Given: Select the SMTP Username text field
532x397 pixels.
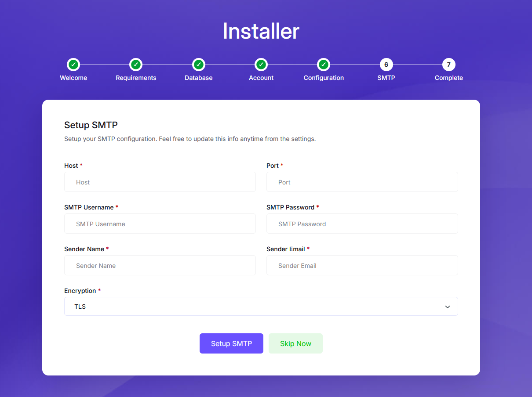Looking at the screenshot, I should (160, 224).
